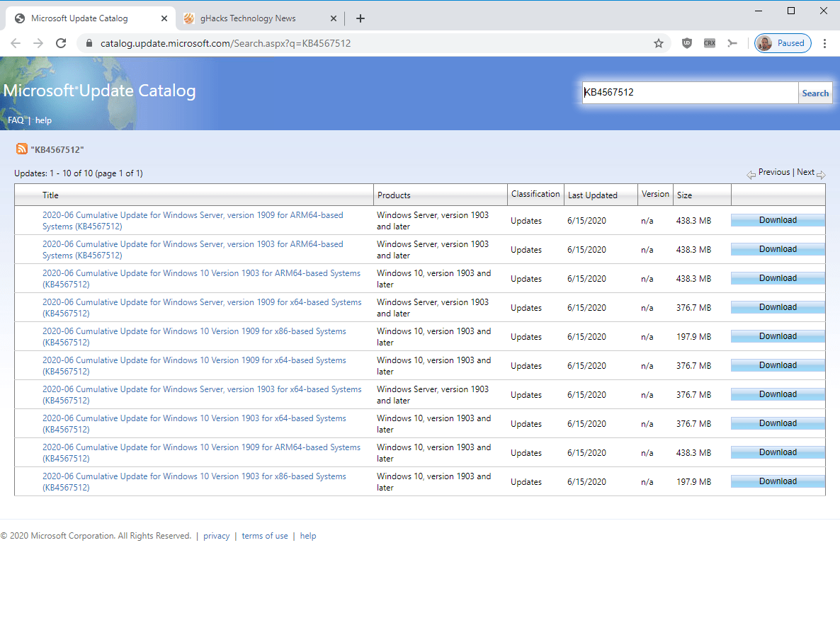This screenshot has width=840, height=642.
Task: Open a new browser tab
Action: tap(361, 18)
